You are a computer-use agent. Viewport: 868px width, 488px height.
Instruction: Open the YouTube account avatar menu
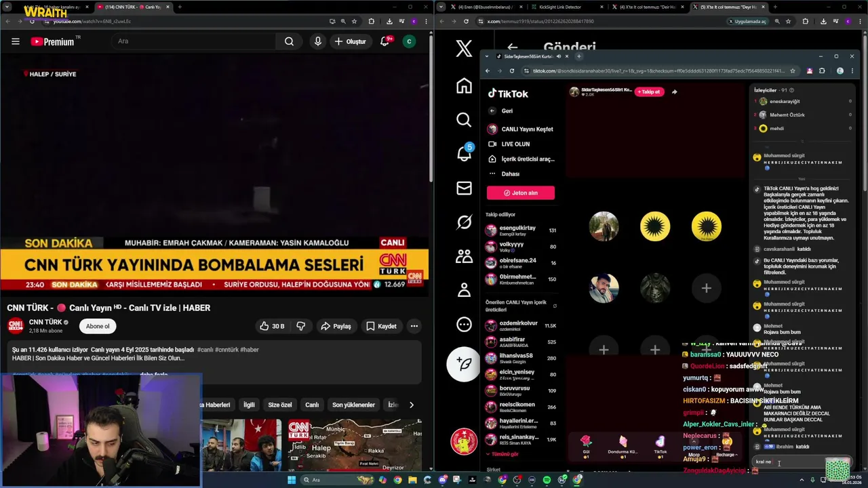(408, 41)
